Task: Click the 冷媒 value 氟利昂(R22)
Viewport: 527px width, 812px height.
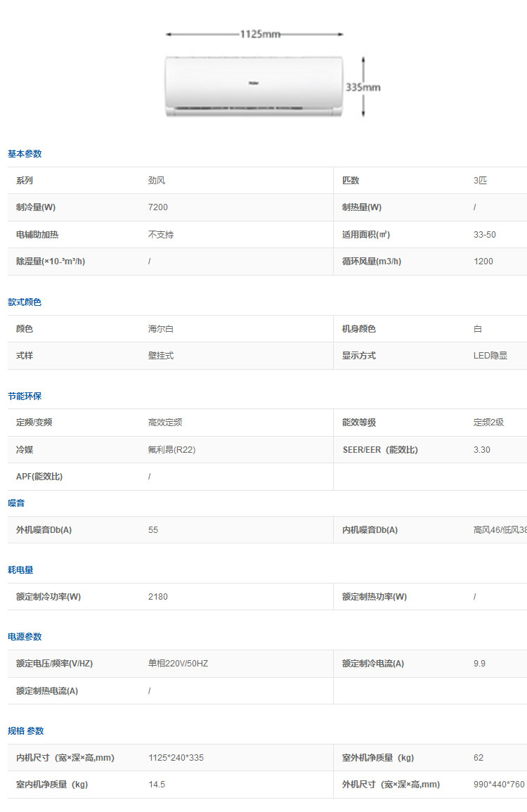Action: pos(171,450)
